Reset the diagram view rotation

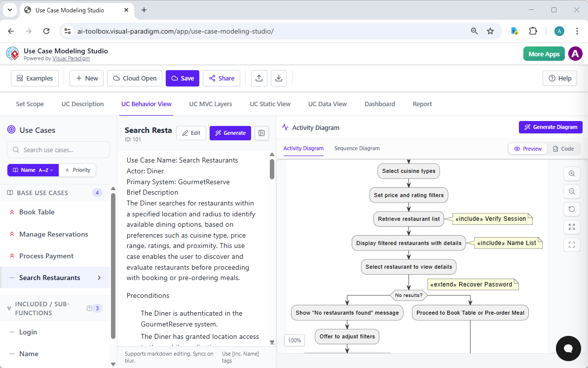click(572, 209)
